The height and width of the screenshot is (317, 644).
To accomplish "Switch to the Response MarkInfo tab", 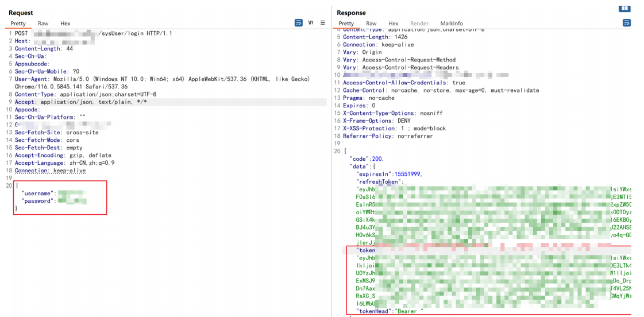I will click(x=452, y=24).
